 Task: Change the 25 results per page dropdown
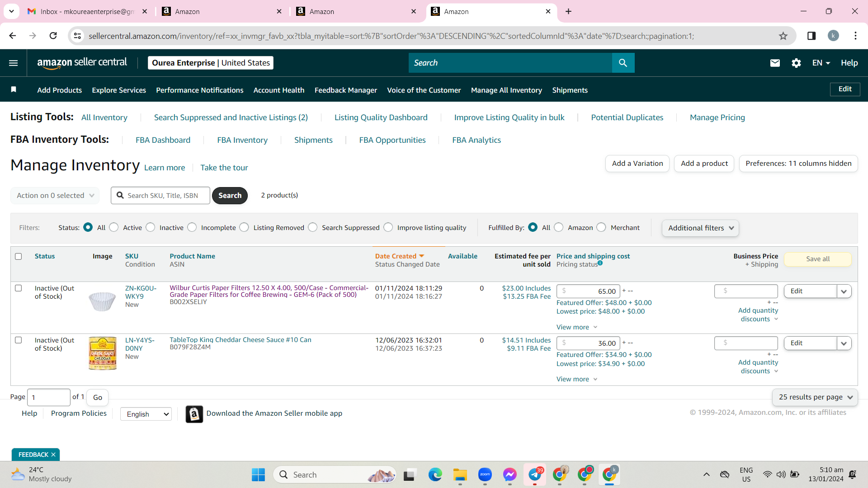[x=815, y=397]
